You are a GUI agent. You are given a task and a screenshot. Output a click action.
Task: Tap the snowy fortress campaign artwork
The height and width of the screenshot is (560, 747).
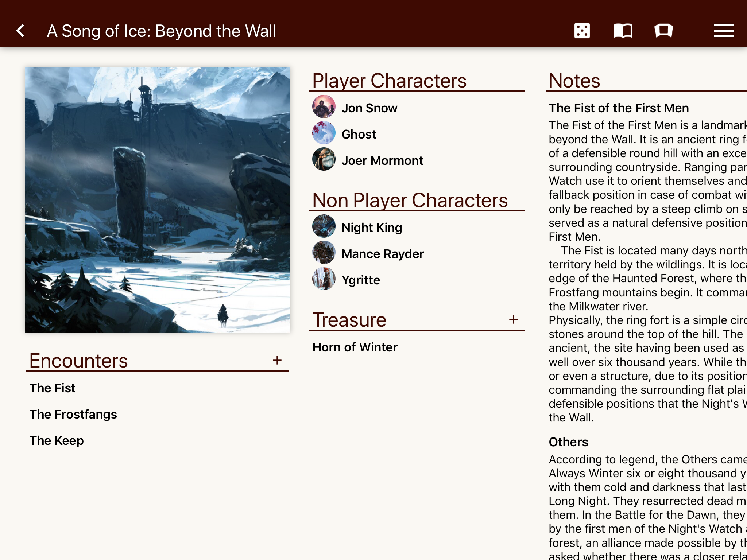(158, 199)
